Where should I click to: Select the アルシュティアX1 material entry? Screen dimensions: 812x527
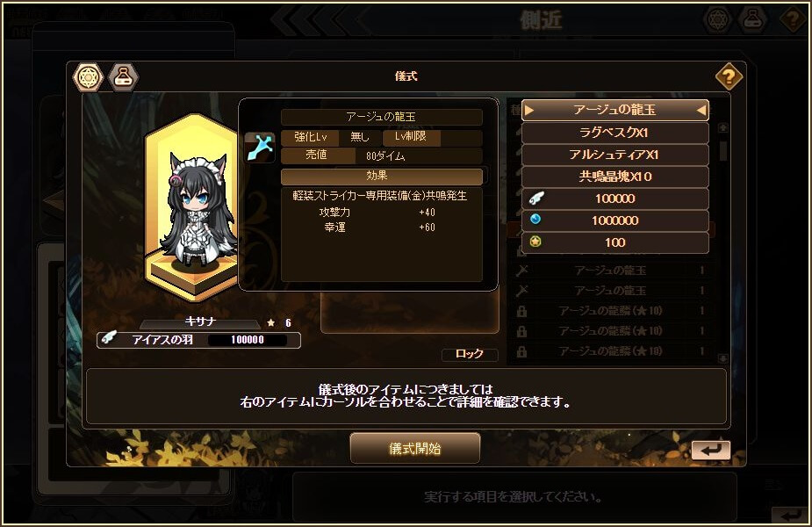614,155
